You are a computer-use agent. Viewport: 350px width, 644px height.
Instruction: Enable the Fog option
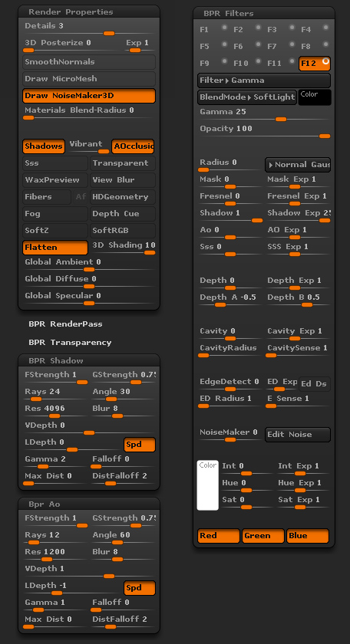pyautogui.click(x=55, y=214)
